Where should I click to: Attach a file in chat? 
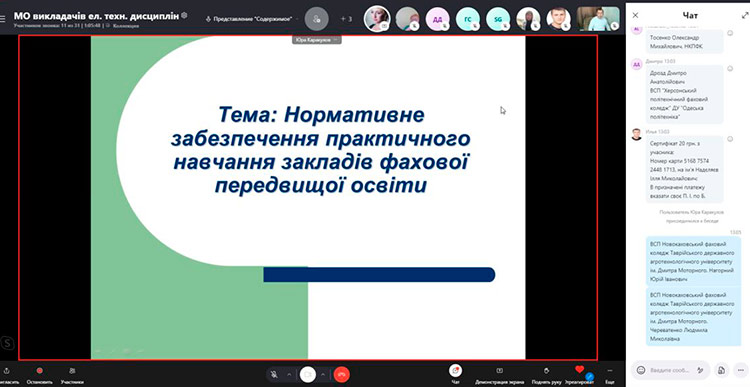[x=721, y=370]
